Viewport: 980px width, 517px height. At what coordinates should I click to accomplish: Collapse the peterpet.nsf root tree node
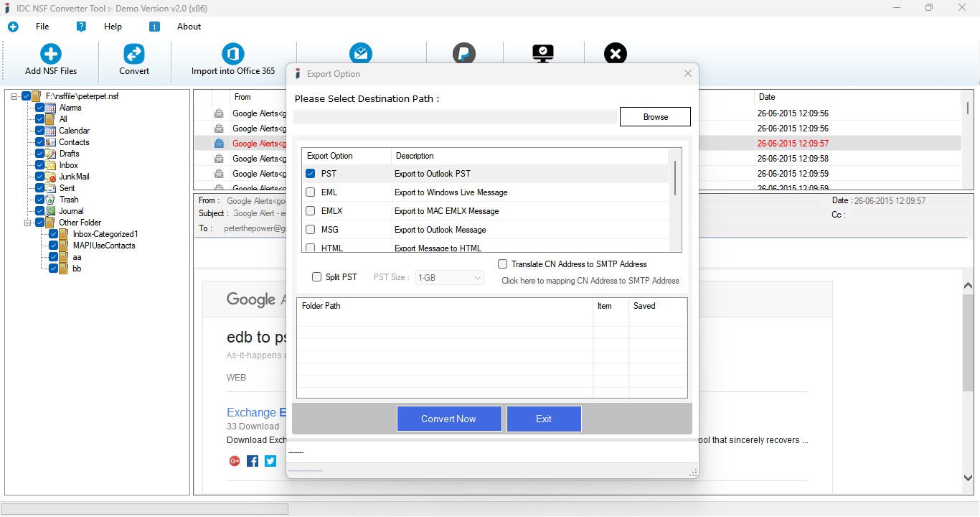(15, 96)
